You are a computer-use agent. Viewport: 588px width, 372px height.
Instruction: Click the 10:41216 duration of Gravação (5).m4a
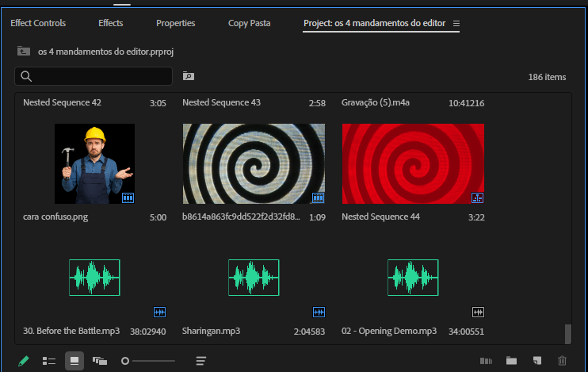tap(467, 103)
